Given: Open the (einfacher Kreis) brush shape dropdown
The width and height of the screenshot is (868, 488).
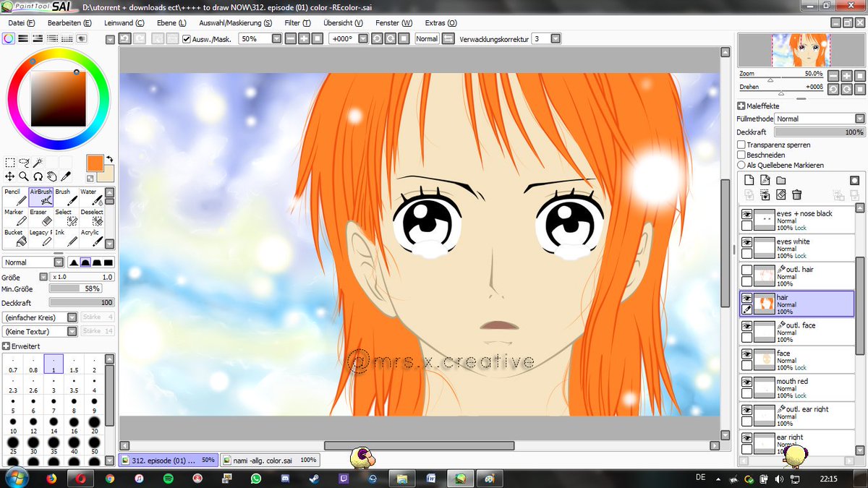Looking at the screenshot, I should 72,317.
